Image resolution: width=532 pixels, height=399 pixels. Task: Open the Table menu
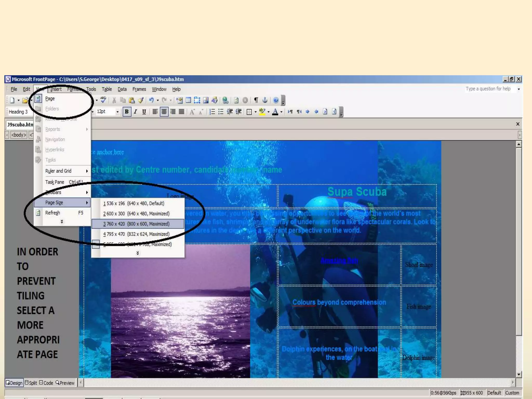pyautogui.click(x=107, y=89)
